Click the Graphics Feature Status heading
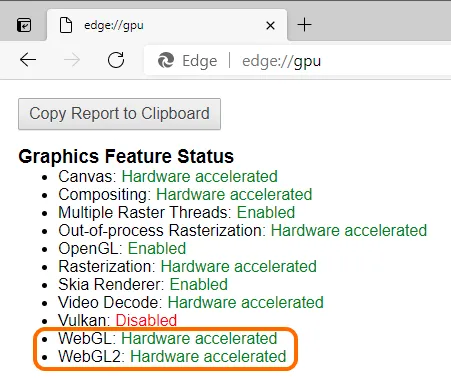 pos(126,156)
